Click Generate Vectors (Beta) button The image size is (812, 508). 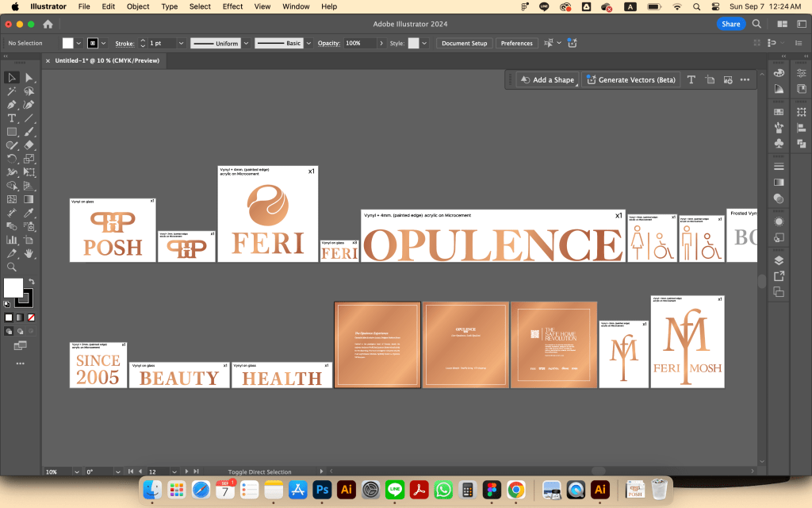631,80
